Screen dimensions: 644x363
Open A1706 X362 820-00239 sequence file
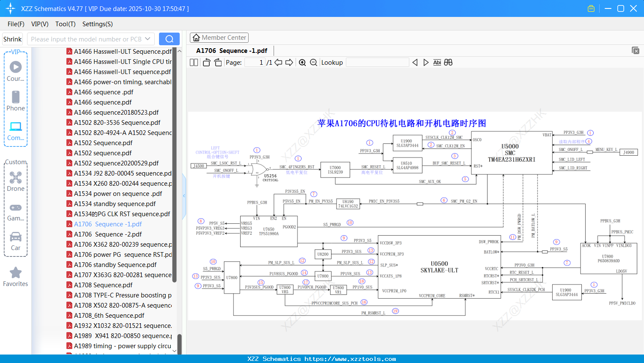pos(119,245)
